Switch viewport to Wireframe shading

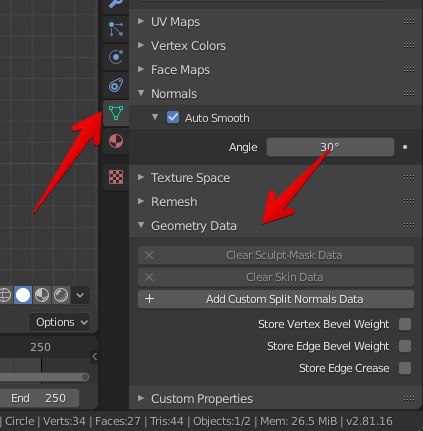pos(4,295)
